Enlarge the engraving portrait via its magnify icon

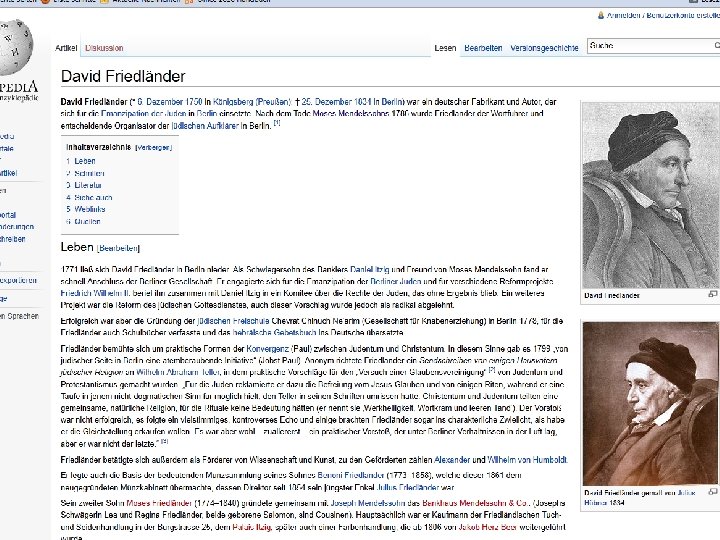coord(712,294)
